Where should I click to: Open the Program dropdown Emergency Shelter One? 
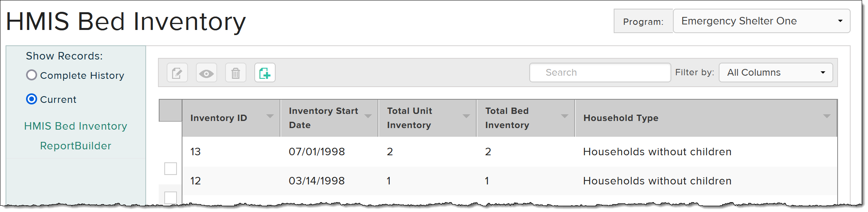tap(761, 21)
